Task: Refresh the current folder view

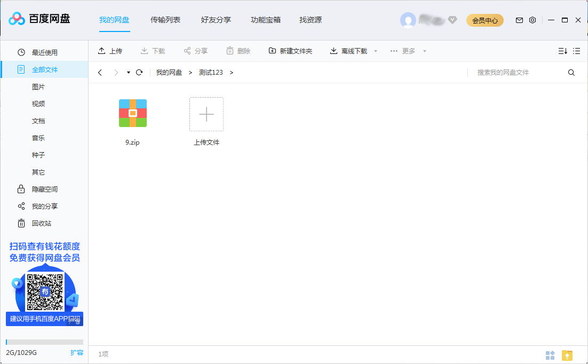Action: pos(139,72)
